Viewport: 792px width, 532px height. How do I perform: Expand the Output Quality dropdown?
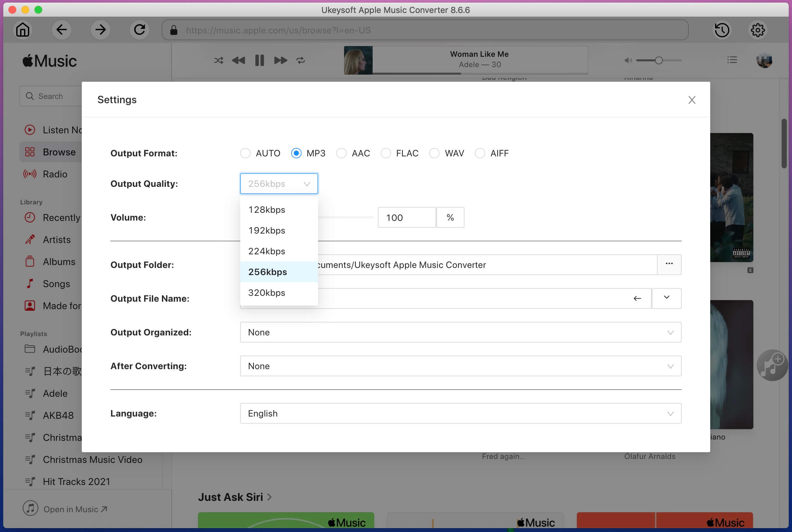coord(278,184)
